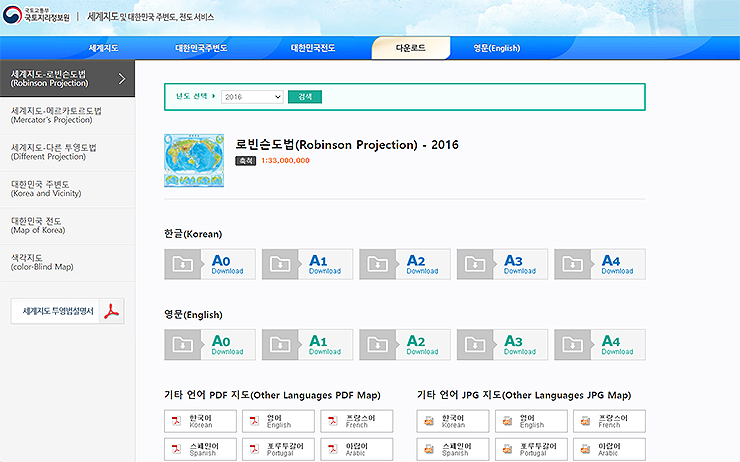Click folder download icon for English A4
This screenshot has height=462, width=740.
(572, 345)
